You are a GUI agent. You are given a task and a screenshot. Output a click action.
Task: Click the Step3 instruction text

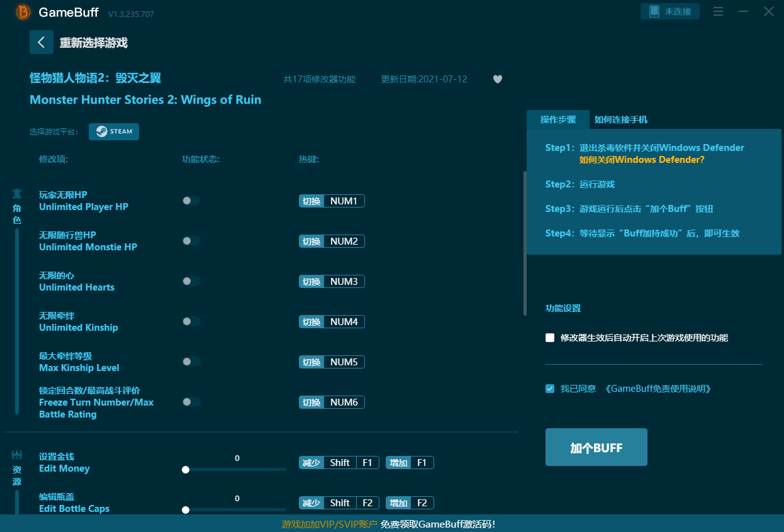point(629,209)
